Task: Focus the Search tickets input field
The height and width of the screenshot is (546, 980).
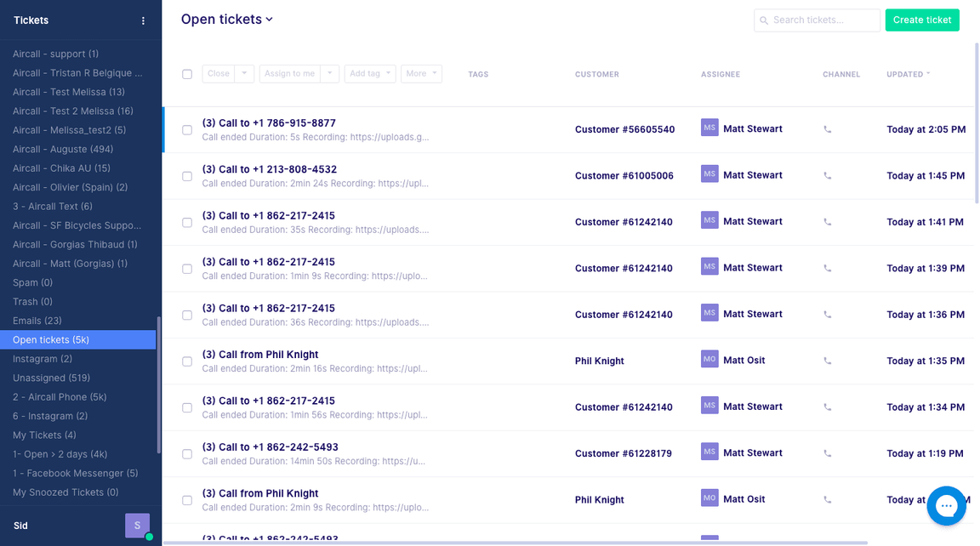Action: coord(823,20)
